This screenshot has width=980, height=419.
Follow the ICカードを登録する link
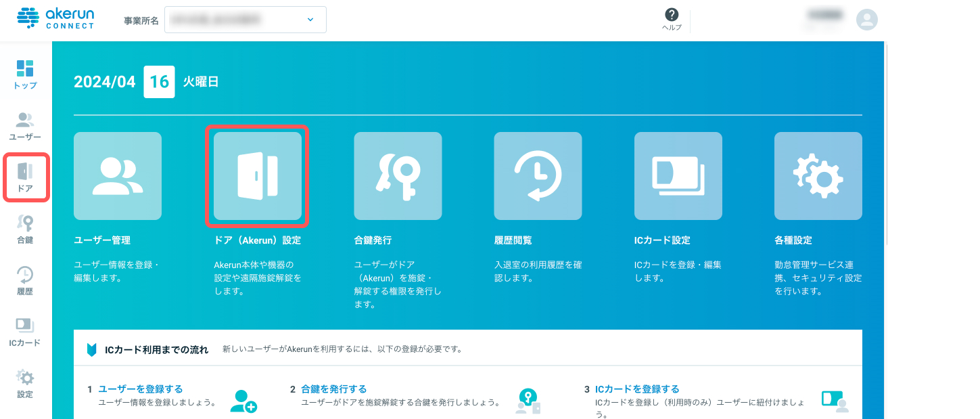click(637, 389)
